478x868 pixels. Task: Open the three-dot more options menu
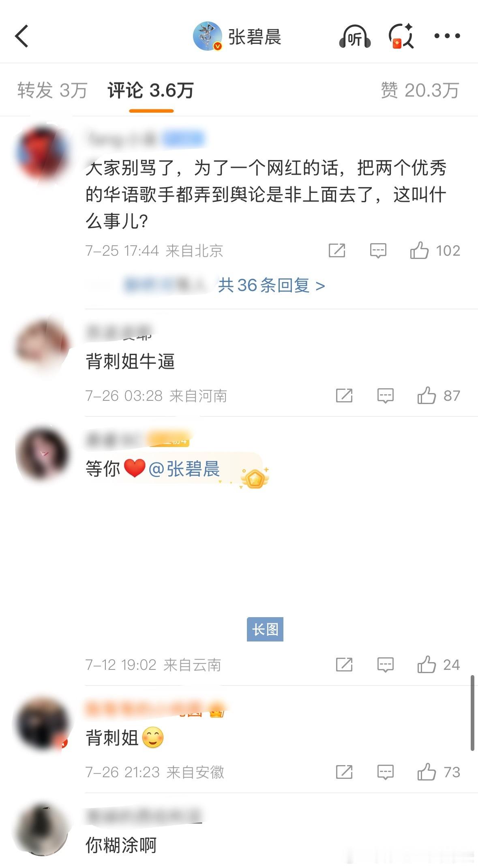click(x=447, y=36)
